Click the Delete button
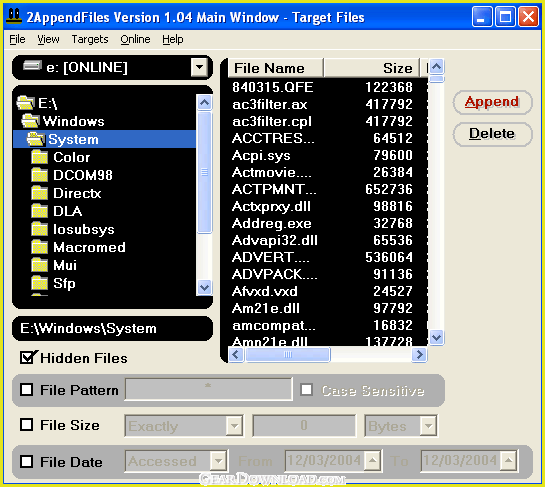 (492, 134)
